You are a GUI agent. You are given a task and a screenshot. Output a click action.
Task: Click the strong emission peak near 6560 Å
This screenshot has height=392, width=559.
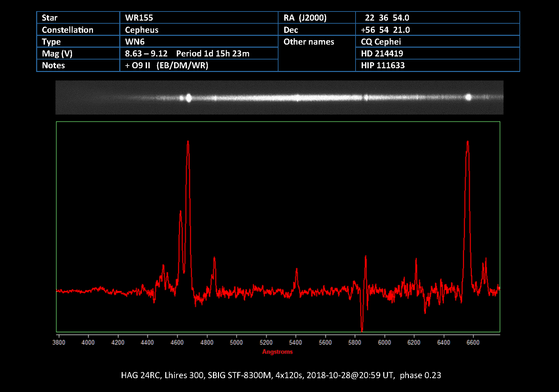pos(467,143)
